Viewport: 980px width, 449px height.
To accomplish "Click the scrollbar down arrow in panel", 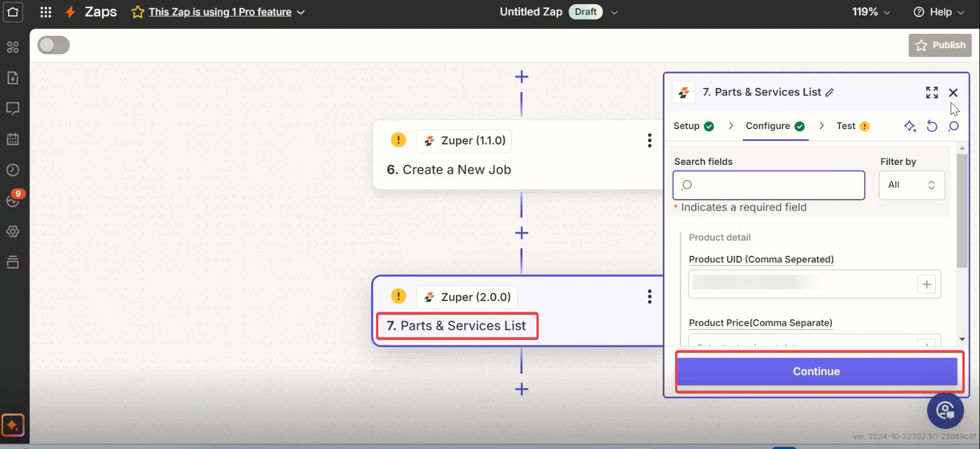I will click(962, 339).
